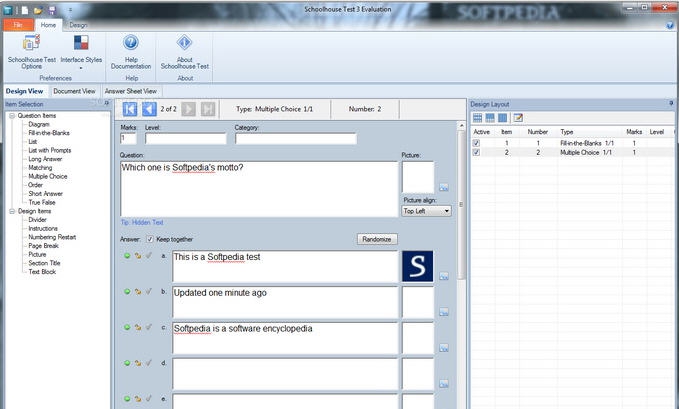Screen dimensions: 679x409
Task: Click the editor vertical scrollbar up arrow
Action: pyautogui.click(x=461, y=126)
